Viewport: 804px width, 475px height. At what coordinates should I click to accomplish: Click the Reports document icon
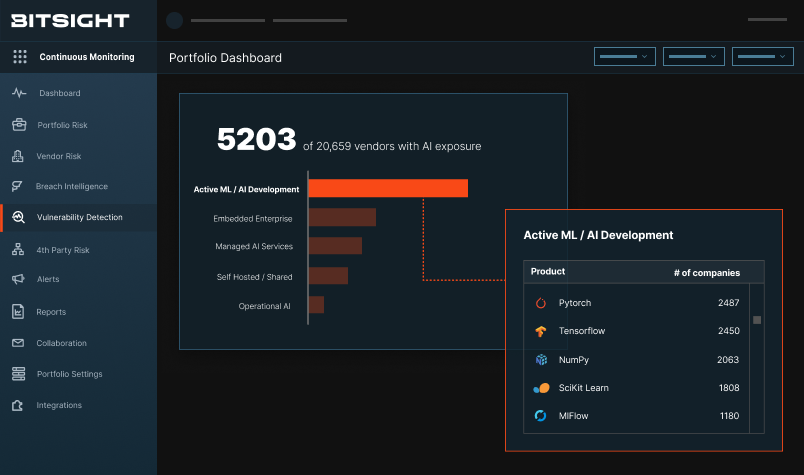pyautogui.click(x=18, y=311)
